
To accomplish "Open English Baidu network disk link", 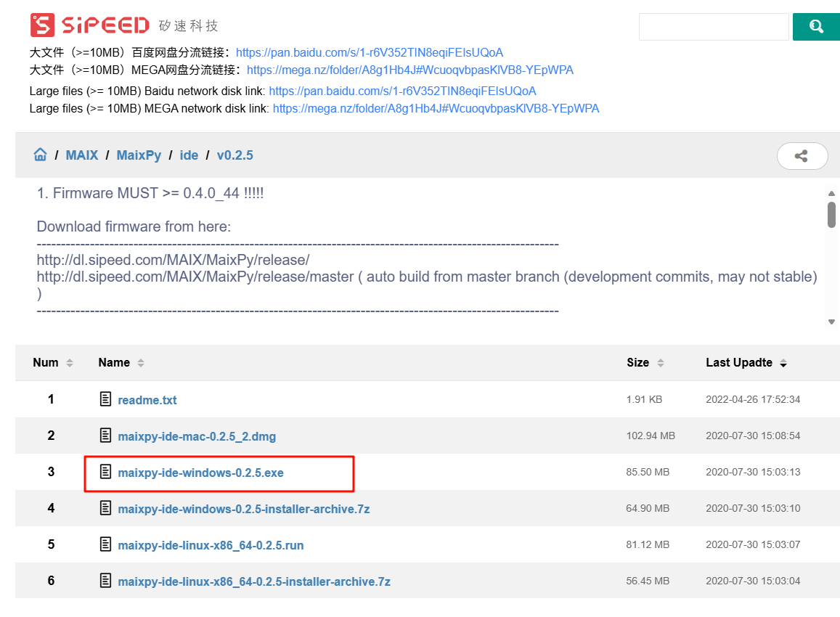I will click(402, 91).
